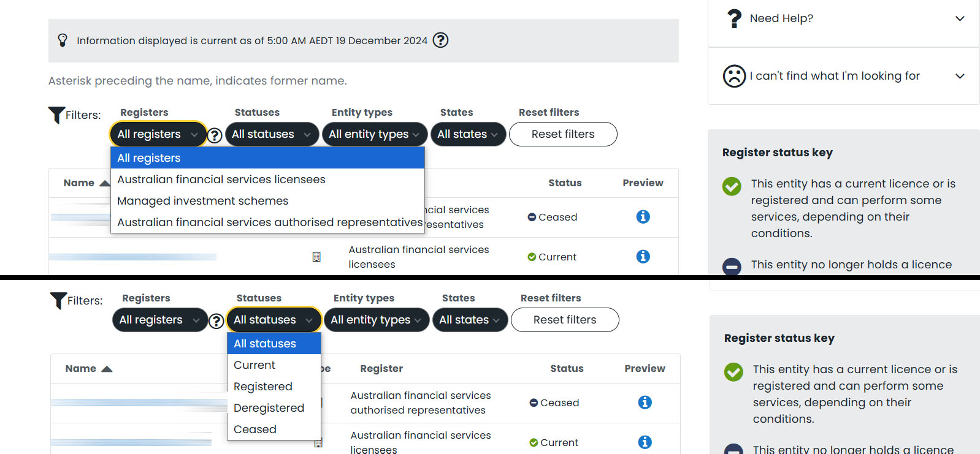
Task: Click the sad face icon
Action: click(x=734, y=76)
